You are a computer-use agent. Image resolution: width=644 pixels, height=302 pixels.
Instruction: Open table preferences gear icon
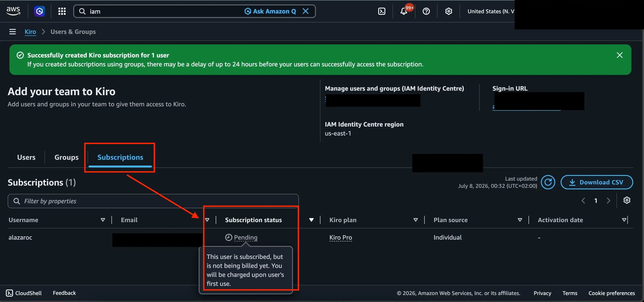(x=626, y=200)
